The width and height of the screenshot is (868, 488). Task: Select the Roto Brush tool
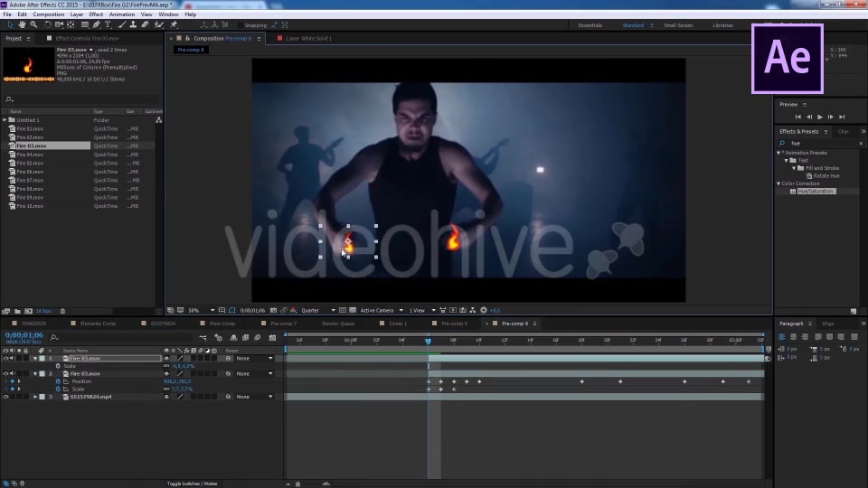click(x=159, y=25)
